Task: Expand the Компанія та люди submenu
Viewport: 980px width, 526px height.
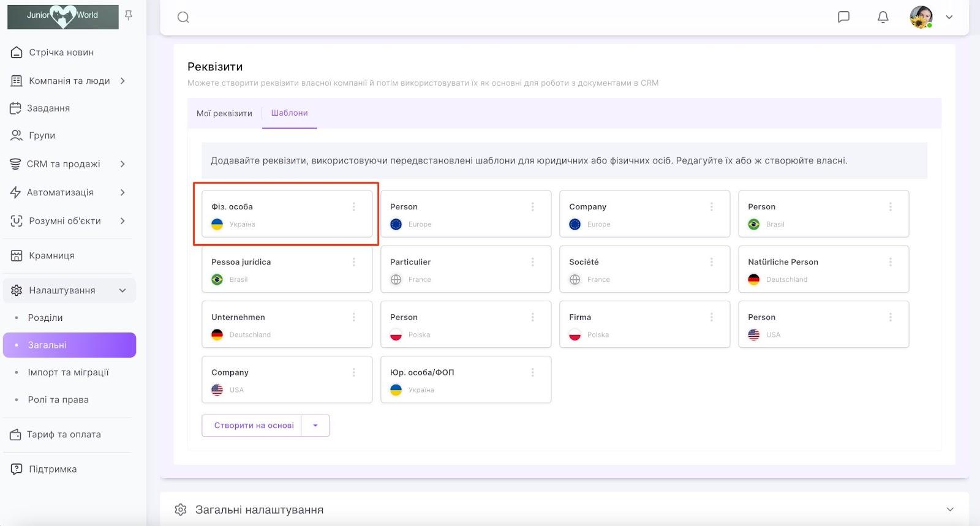Action: (123, 81)
